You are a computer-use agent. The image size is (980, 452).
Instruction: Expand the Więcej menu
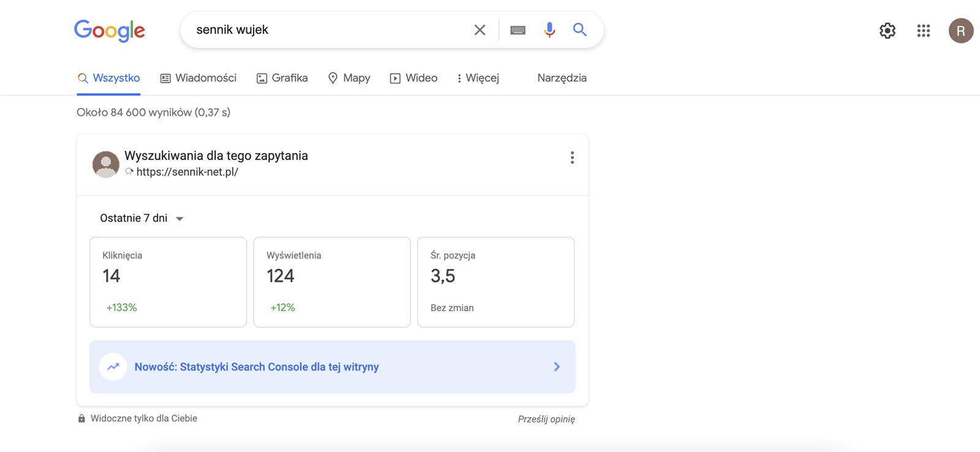[478, 78]
